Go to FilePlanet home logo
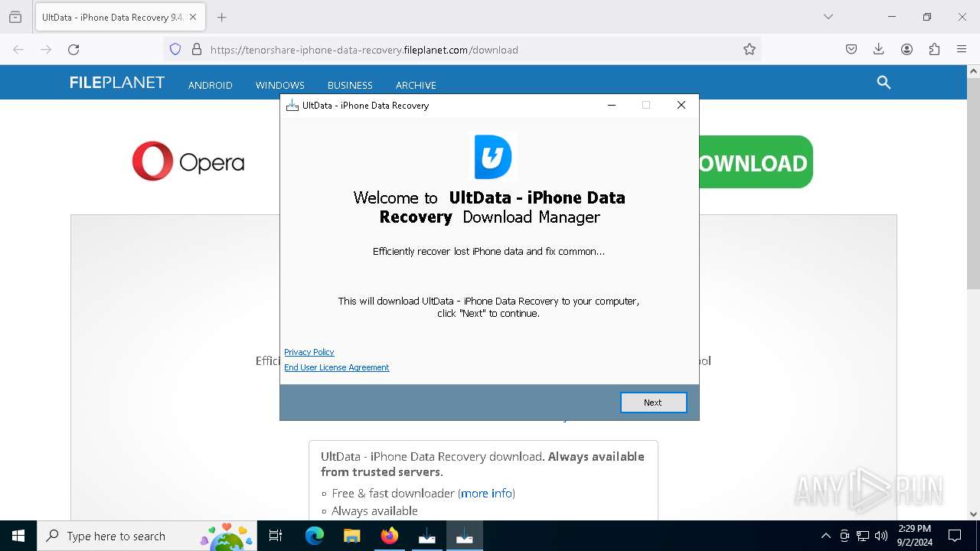 117,83
